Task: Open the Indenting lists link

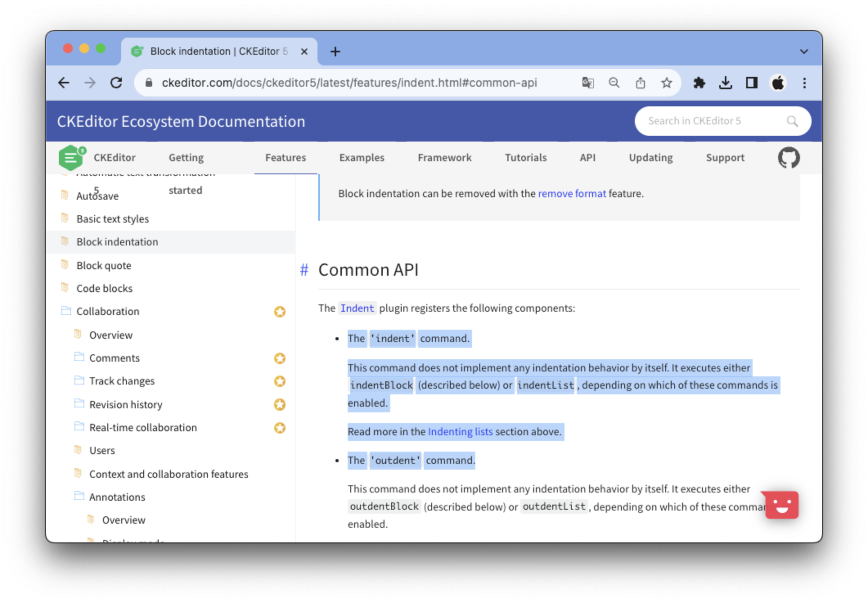Action: [460, 432]
